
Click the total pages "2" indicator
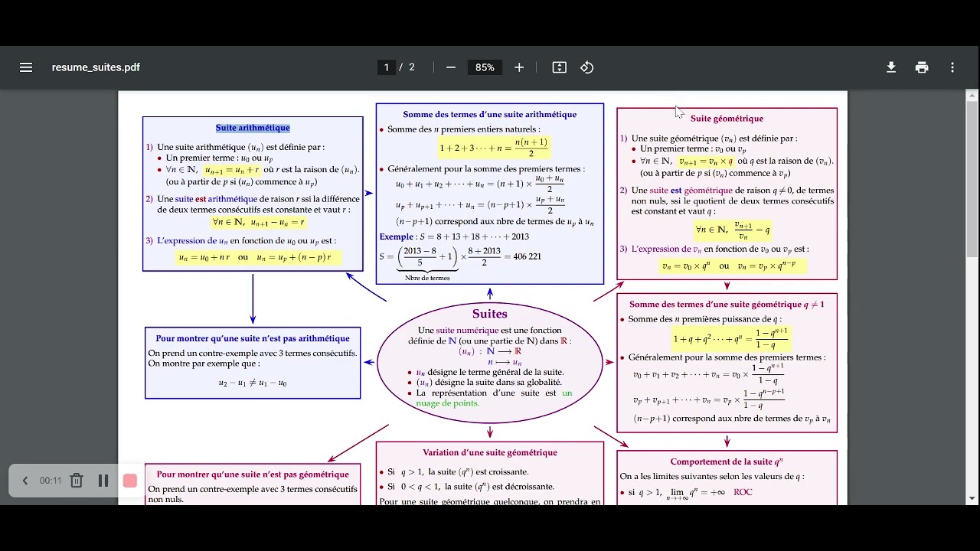[412, 67]
